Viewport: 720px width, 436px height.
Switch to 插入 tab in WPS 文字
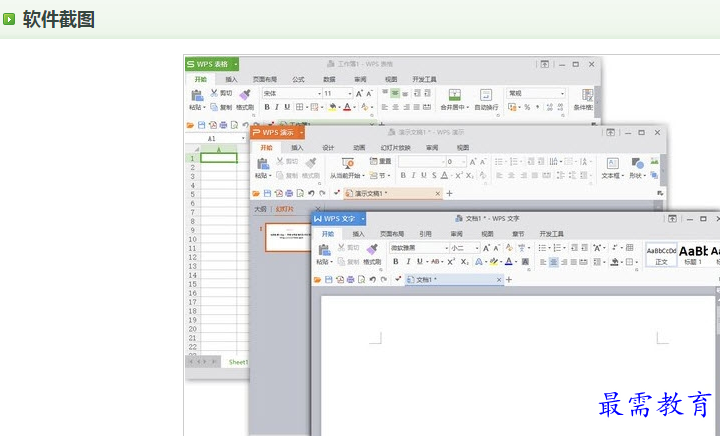point(358,234)
